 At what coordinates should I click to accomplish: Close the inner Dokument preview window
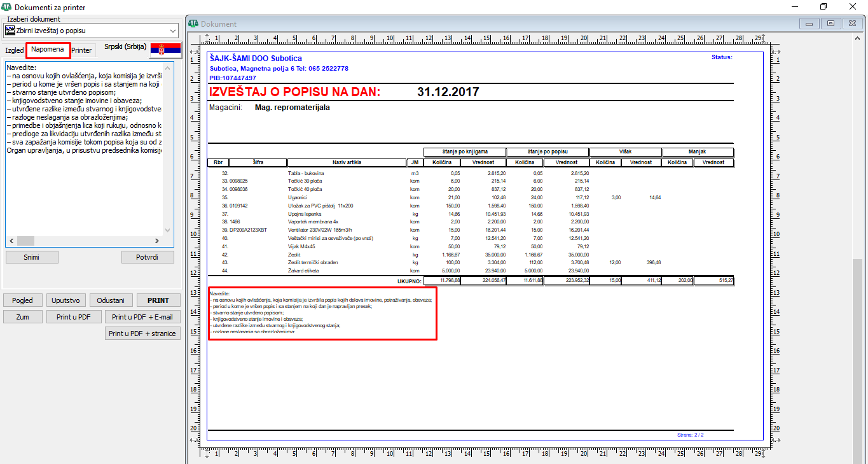tap(851, 24)
